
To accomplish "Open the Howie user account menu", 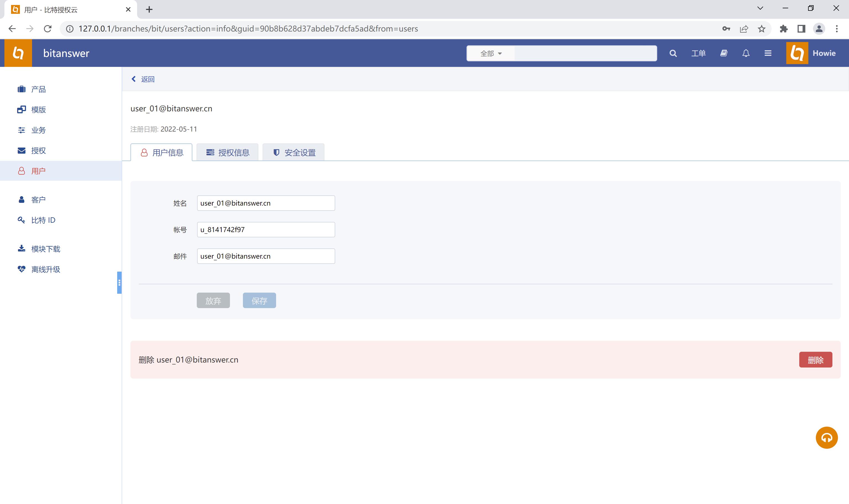I will (824, 53).
